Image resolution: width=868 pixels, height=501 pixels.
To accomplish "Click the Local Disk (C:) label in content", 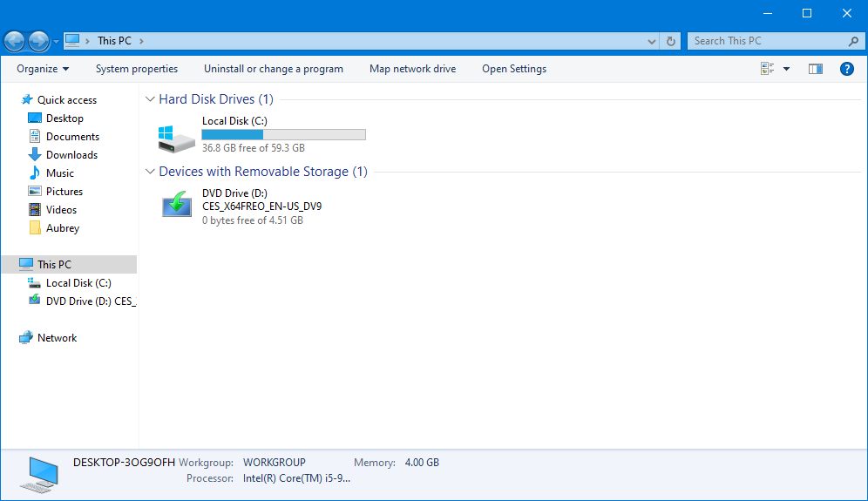I will click(x=234, y=121).
